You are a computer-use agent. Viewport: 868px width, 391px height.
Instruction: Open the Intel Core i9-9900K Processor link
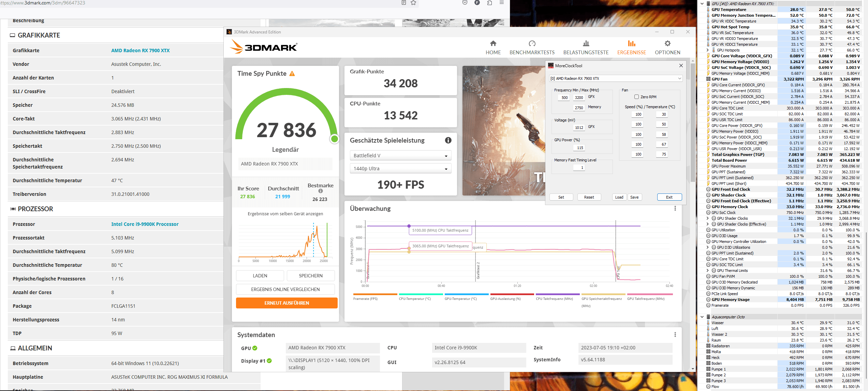pyautogui.click(x=145, y=224)
